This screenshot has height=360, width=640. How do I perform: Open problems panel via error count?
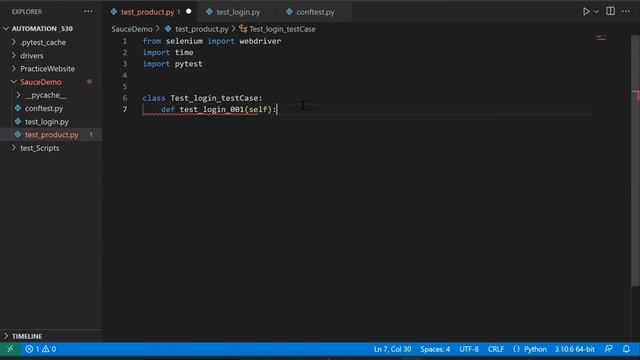[x=33, y=349]
